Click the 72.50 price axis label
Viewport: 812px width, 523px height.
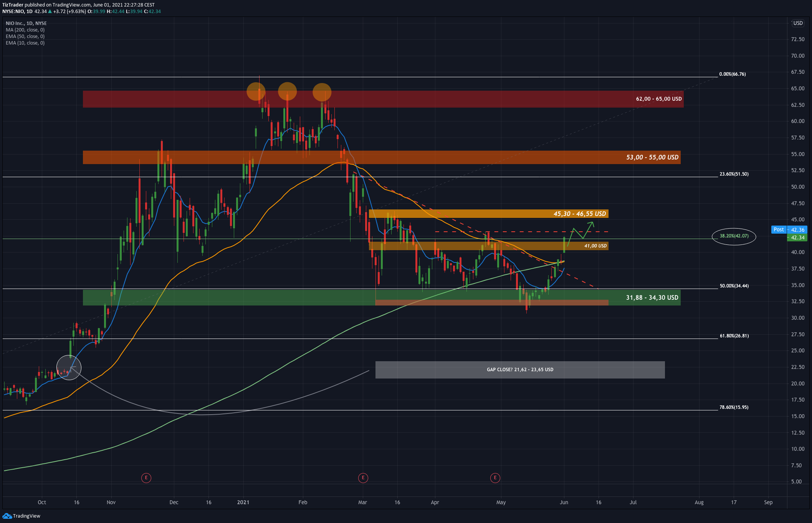tap(798, 39)
